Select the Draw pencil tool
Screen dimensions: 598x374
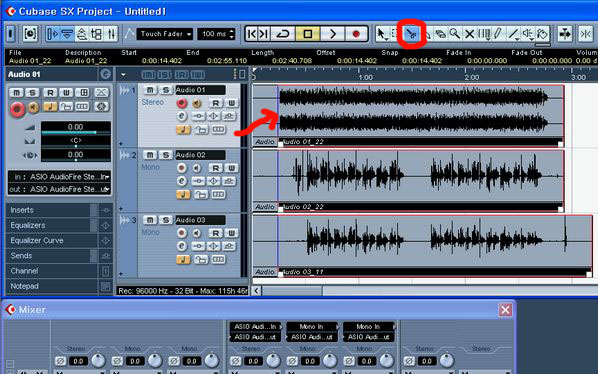tap(498, 34)
